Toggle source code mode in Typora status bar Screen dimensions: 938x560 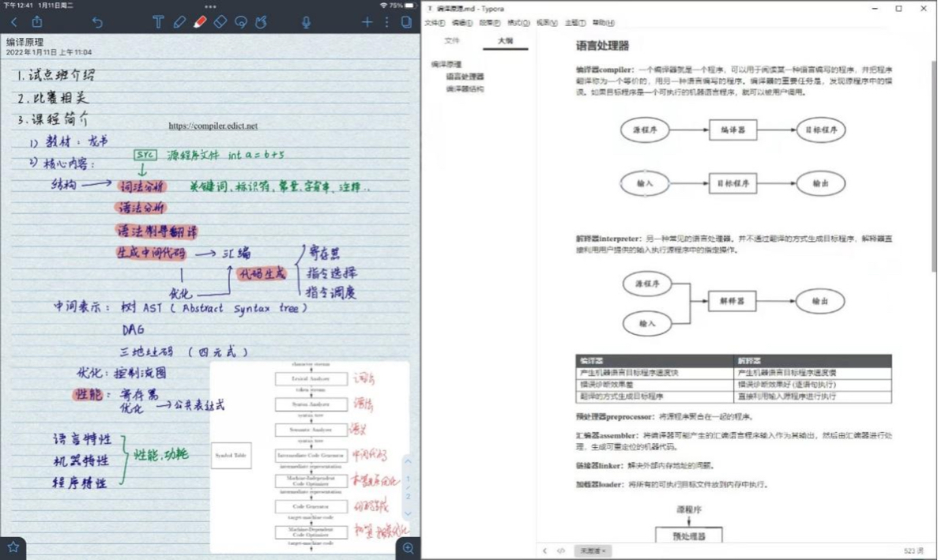click(x=561, y=551)
